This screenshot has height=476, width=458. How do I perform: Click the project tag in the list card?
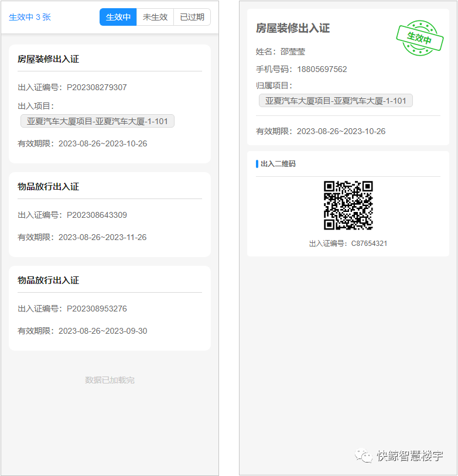[x=97, y=121]
